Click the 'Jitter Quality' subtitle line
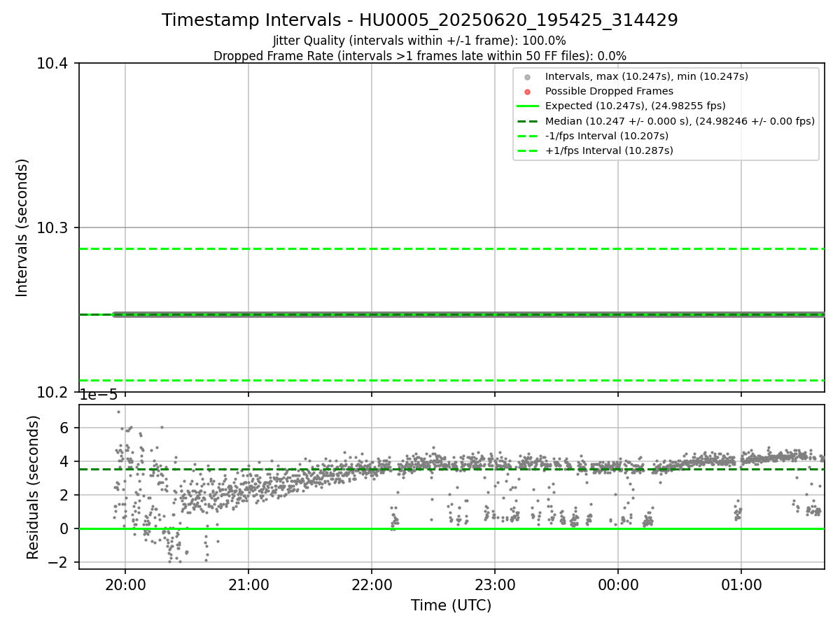This screenshot has width=840, height=630. 419,41
